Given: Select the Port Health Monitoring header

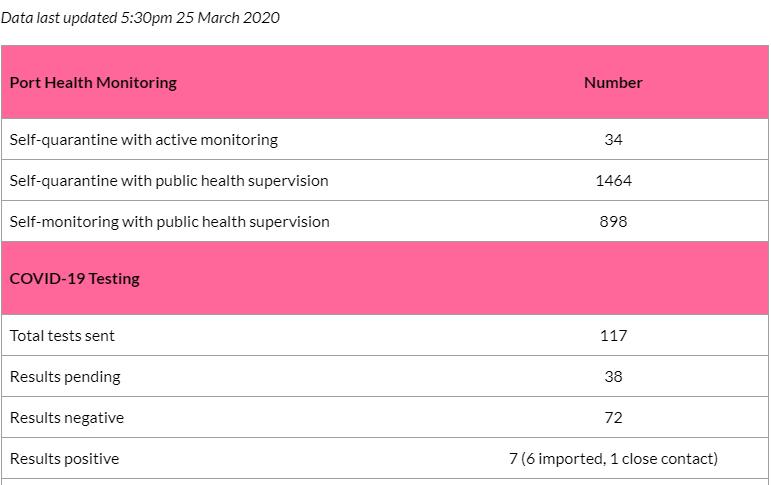Looking at the screenshot, I should click(93, 83).
